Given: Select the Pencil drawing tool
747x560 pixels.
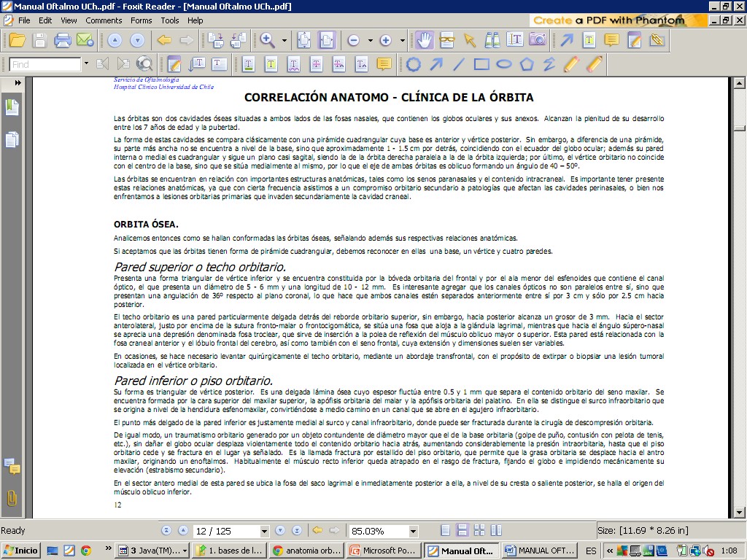Looking at the screenshot, I should click(571, 64).
